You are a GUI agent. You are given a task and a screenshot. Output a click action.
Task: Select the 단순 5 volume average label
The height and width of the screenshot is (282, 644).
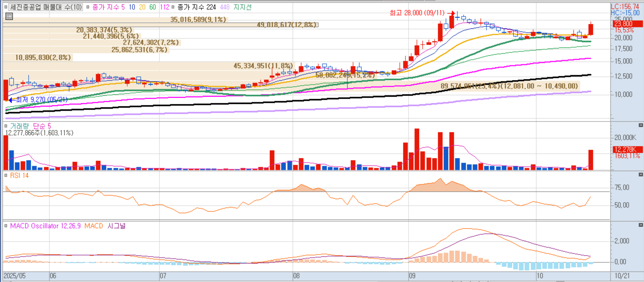42,126
